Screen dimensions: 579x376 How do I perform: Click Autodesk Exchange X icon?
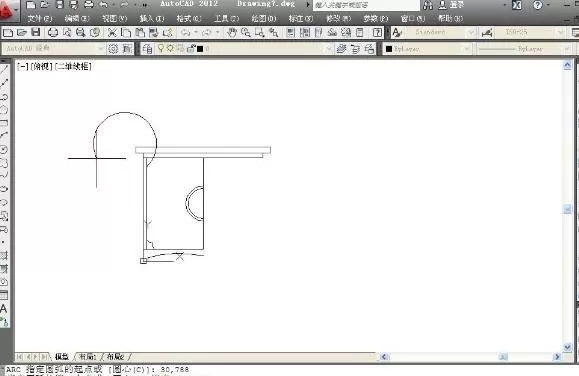[517, 5]
